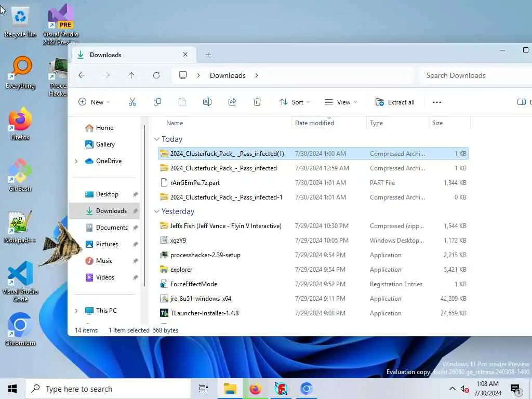Open Chromium from the taskbar
Screen dimensions: 532x399
point(306,389)
